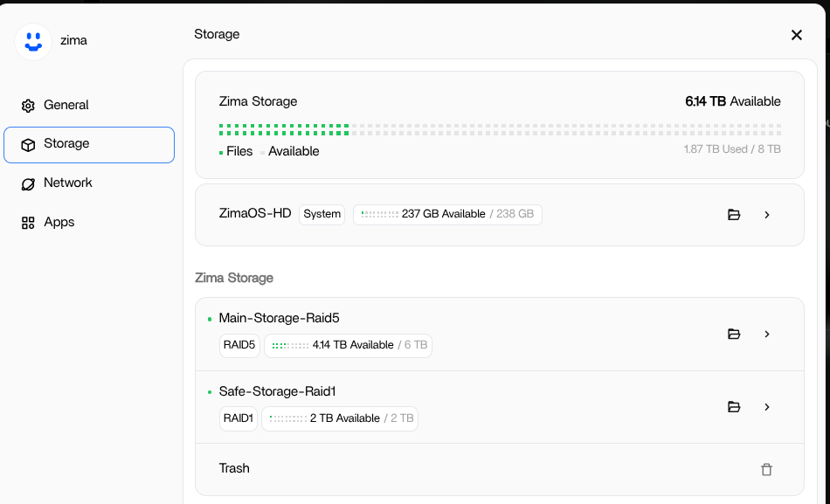Click the Apps grid icon
This screenshot has height=504, width=830.
28,223
